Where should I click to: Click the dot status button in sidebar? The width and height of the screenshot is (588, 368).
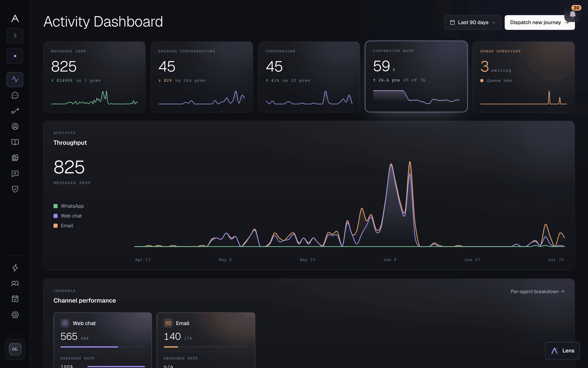15,56
